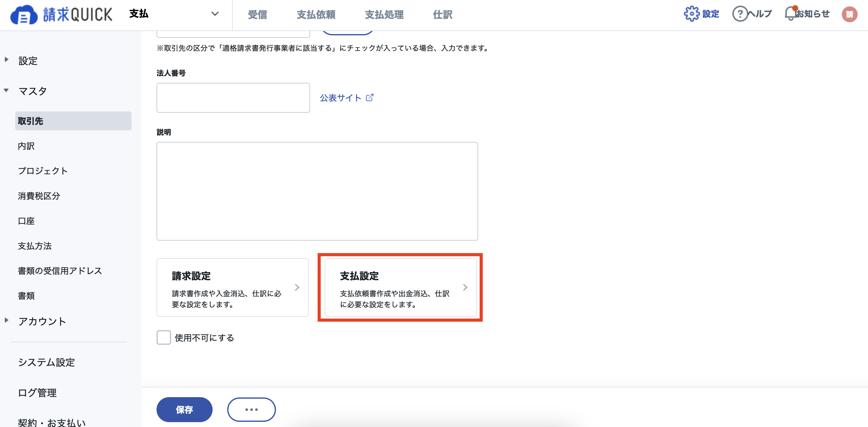868x427 pixels.
Task: Click the 請求QUICK cloud logo icon
Action: click(24, 15)
